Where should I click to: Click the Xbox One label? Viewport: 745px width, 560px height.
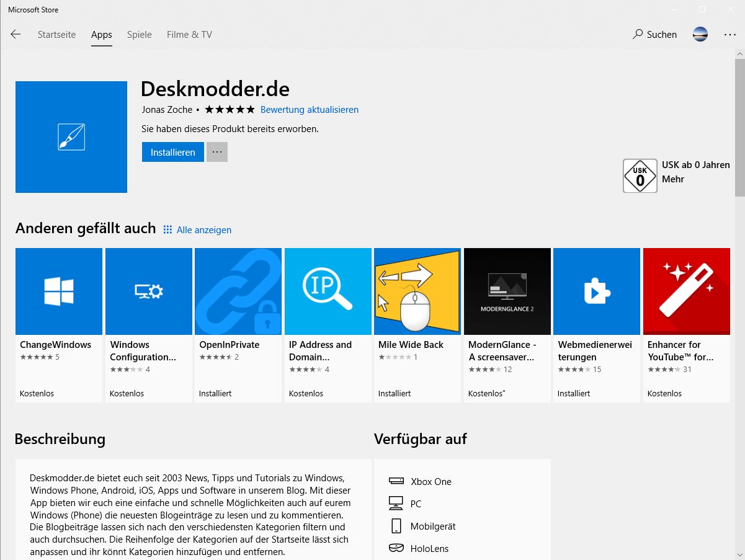click(x=431, y=482)
